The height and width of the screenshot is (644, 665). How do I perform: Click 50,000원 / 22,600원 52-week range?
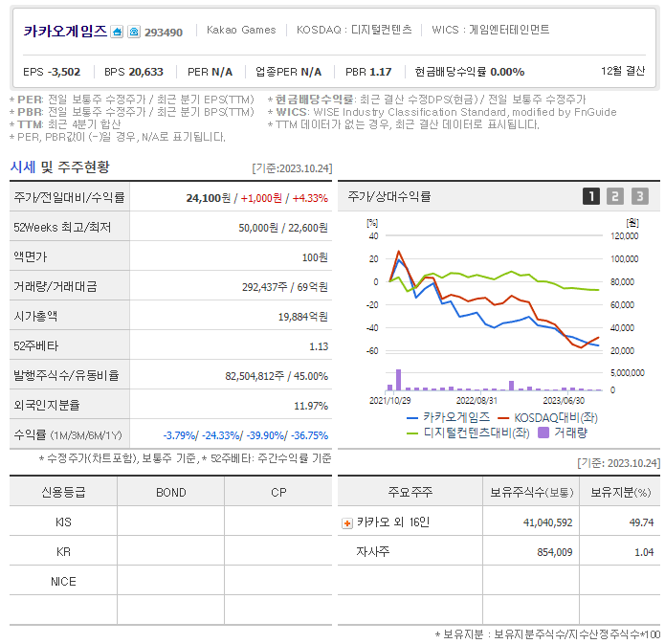(283, 228)
